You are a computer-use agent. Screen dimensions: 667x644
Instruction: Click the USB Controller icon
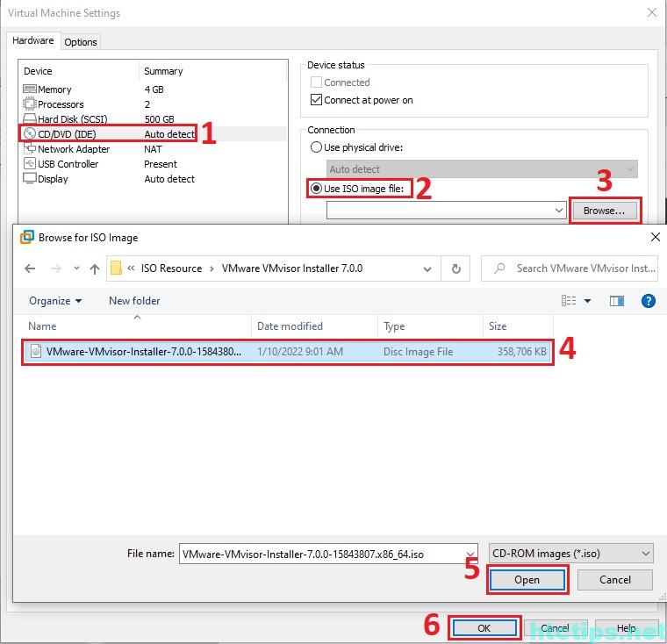29,163
